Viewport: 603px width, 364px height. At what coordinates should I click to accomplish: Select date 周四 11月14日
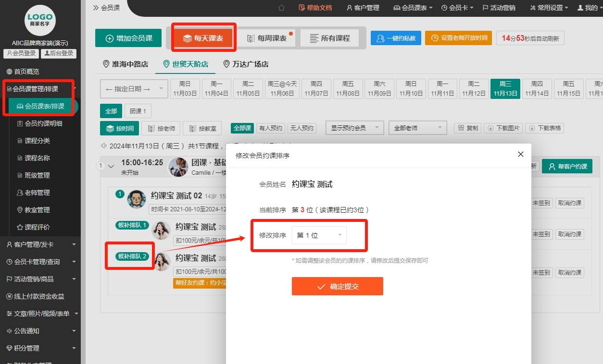coord(537,89)
